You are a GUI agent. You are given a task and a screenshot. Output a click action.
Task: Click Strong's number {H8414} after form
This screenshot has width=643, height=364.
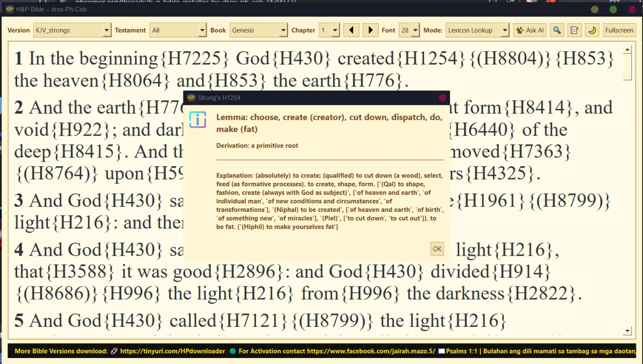539,107
